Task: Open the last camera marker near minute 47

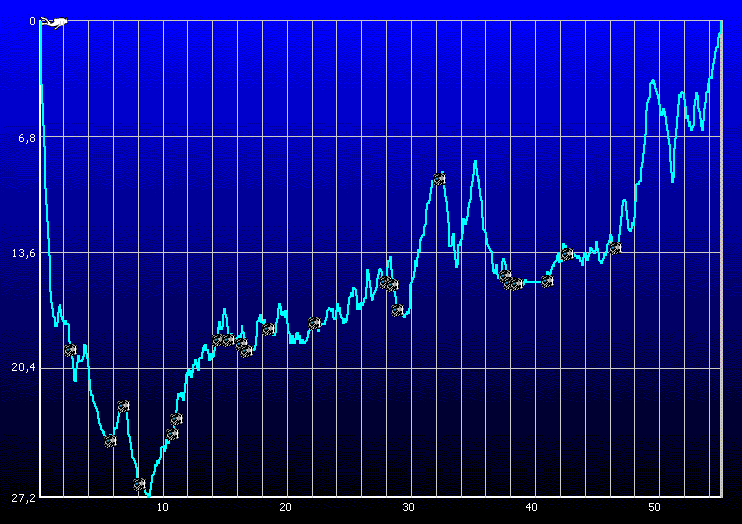Action: tap(615, 248)
